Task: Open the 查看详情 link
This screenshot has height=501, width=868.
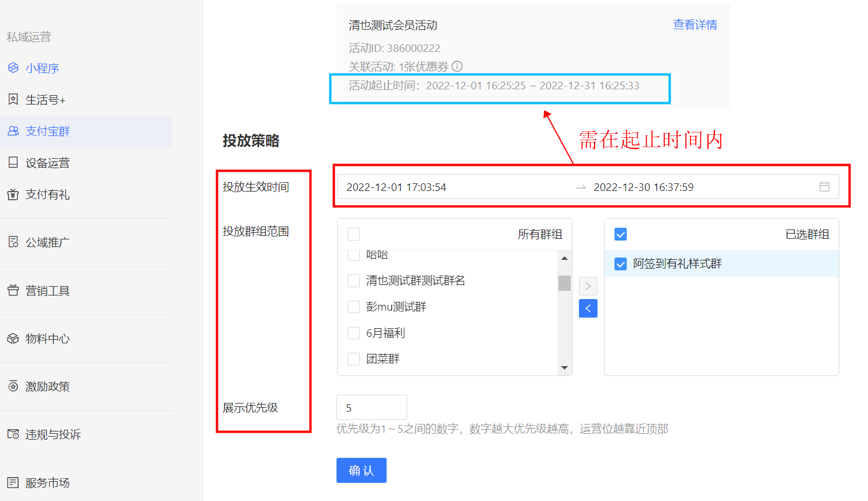Action: 695,25
